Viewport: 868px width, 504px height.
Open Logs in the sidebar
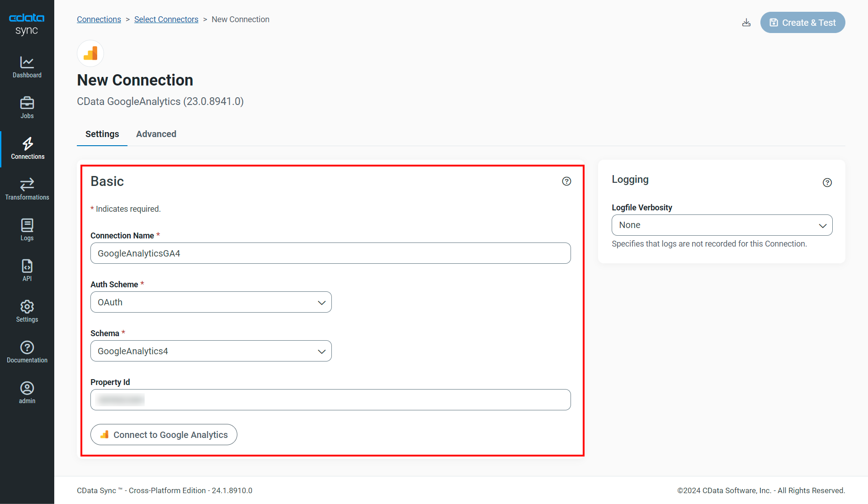[27, 230]
